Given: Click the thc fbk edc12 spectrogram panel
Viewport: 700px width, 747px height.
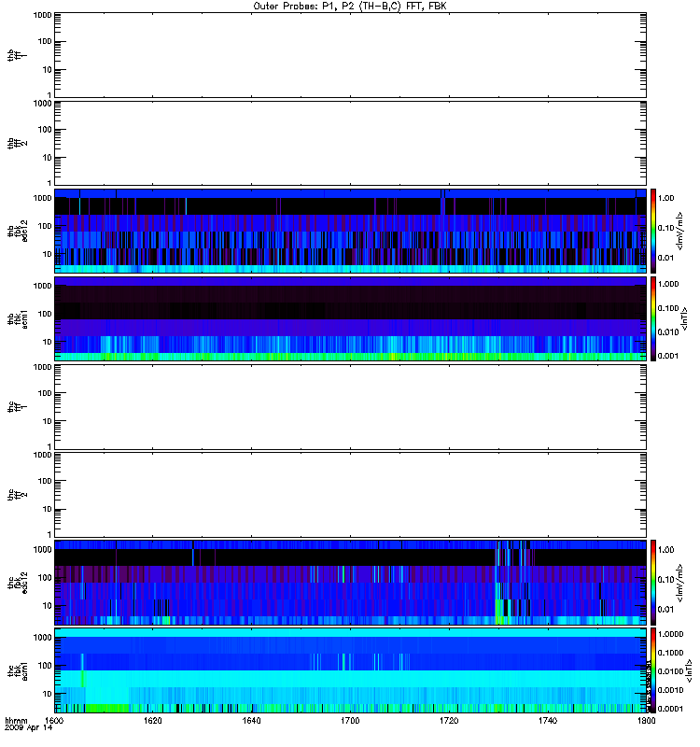Looking at the screenshot, I should (x=350, y=583).
